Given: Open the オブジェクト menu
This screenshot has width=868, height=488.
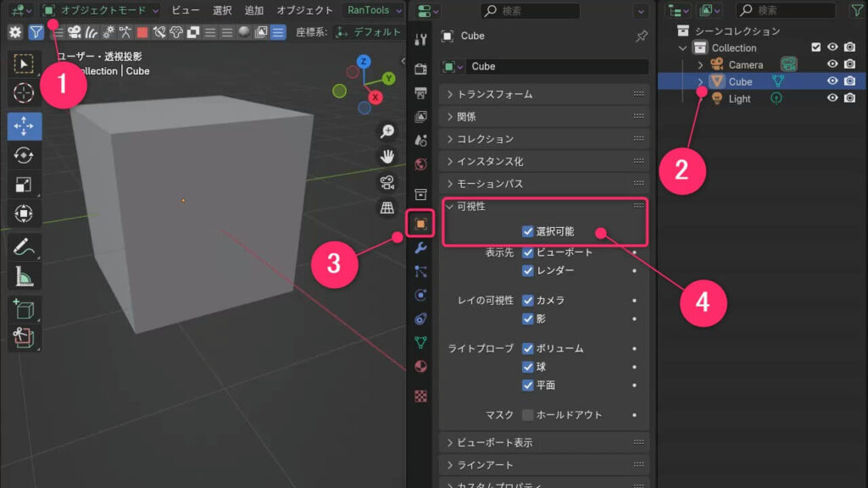Looking at the screenshot, I should [305, 10].
